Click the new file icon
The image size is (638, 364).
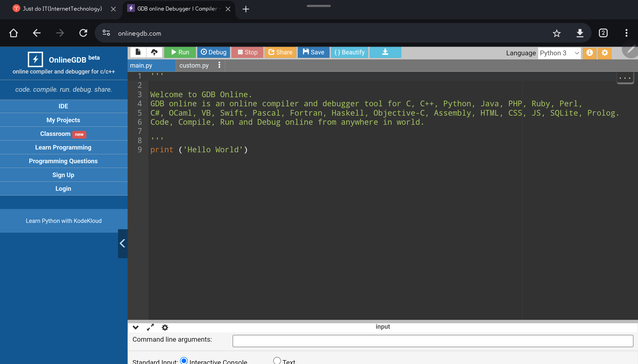pyautogui.click(x=138, y=52)
